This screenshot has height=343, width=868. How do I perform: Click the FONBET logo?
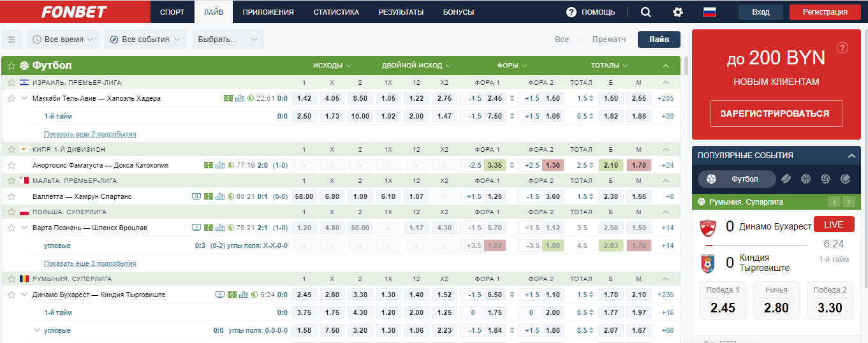tap(74, 12)
